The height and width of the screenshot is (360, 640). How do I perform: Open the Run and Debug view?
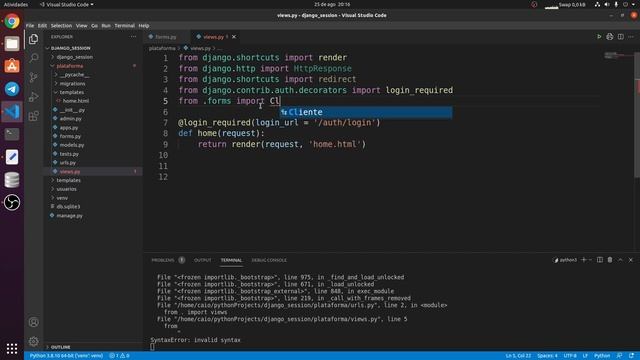(33, 97)
